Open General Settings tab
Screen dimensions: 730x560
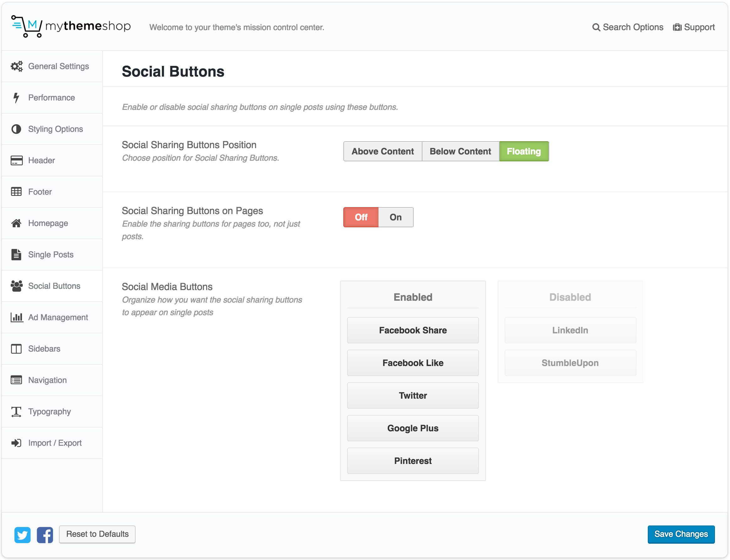pos(52,66)
